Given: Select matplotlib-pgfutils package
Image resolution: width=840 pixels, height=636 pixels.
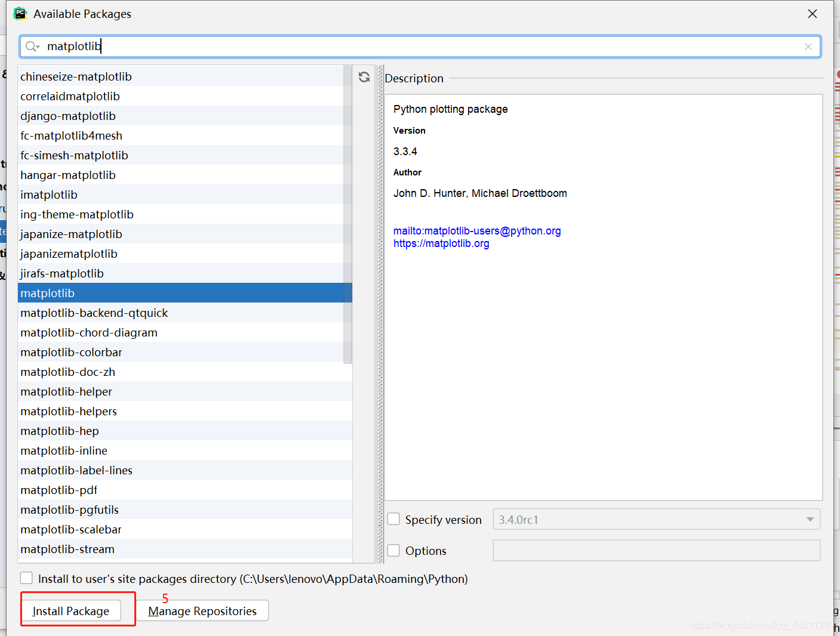Looking at the screenshot, I should pos(185,510).
